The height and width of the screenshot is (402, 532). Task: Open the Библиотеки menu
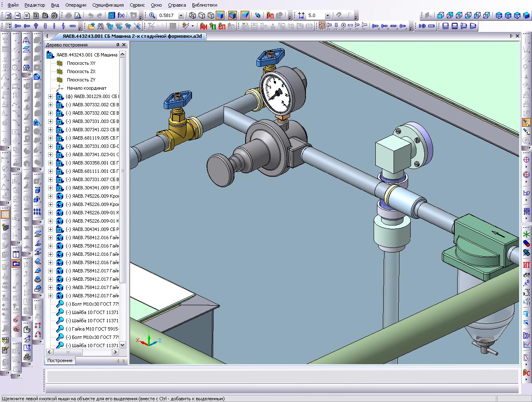click(x=204, y=5)
